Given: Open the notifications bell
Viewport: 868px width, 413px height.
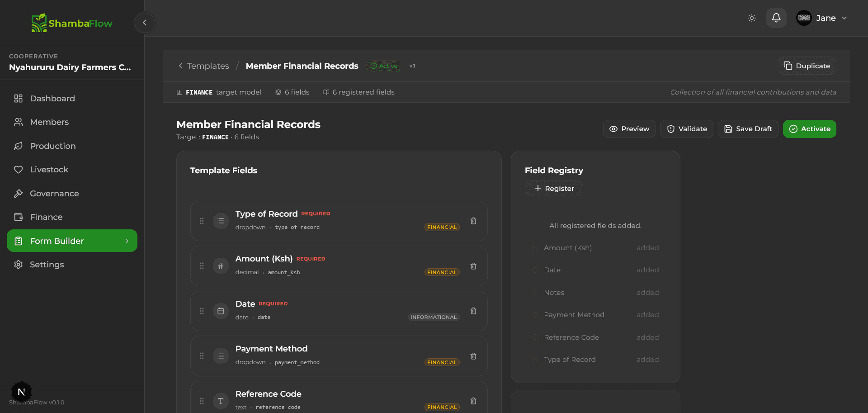Looking at the screenshot, I should (776, 18).
